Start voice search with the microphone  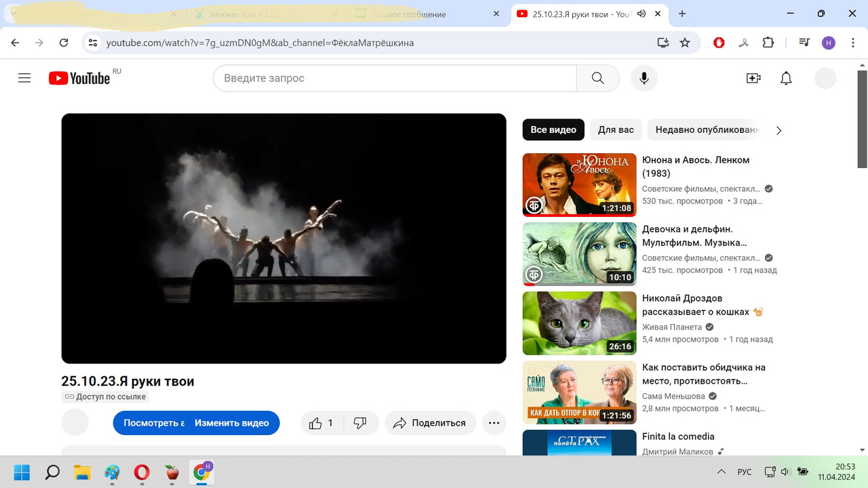[x=644, y=78]
